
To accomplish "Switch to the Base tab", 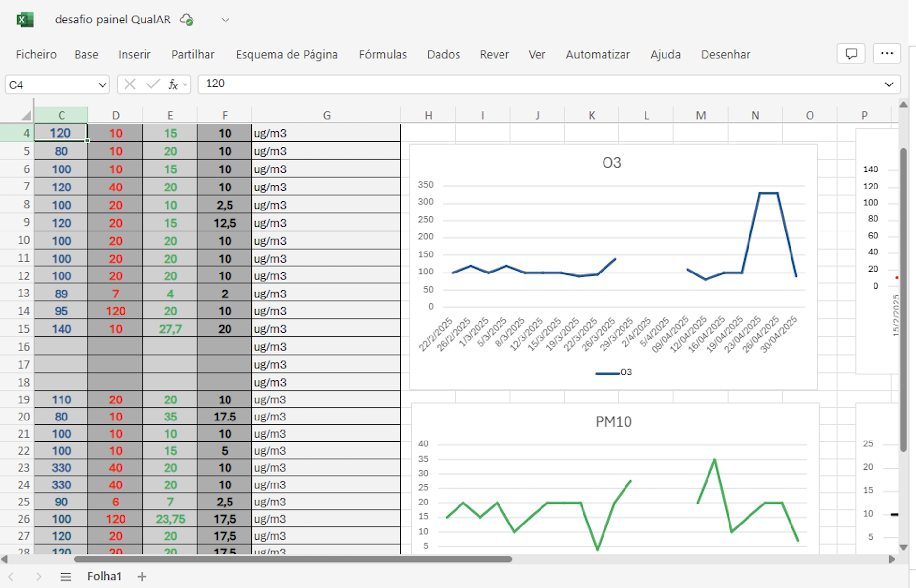I will coord(86,54).
